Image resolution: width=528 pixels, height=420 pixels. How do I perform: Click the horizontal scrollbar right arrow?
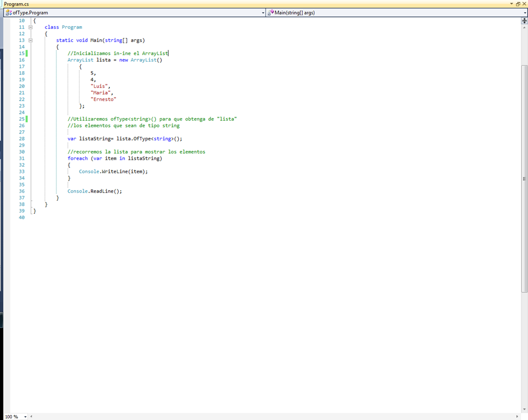coord(518,417)
